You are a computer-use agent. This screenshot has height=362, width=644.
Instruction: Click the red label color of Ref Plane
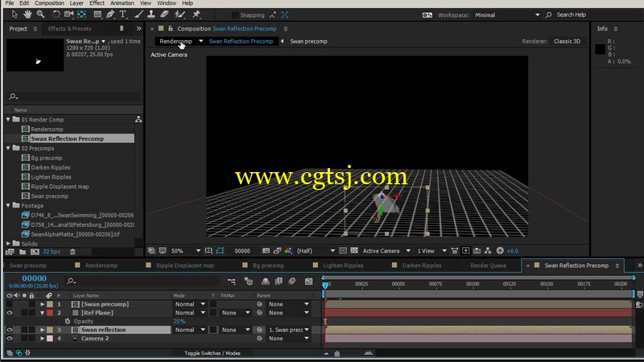coord(50,313)
